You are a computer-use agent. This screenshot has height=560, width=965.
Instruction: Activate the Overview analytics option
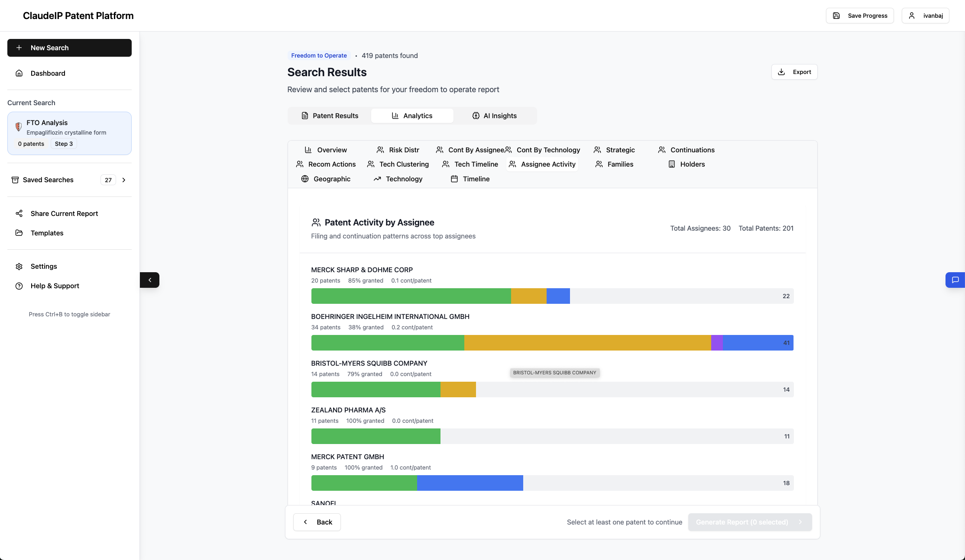(x=326, y=150)
